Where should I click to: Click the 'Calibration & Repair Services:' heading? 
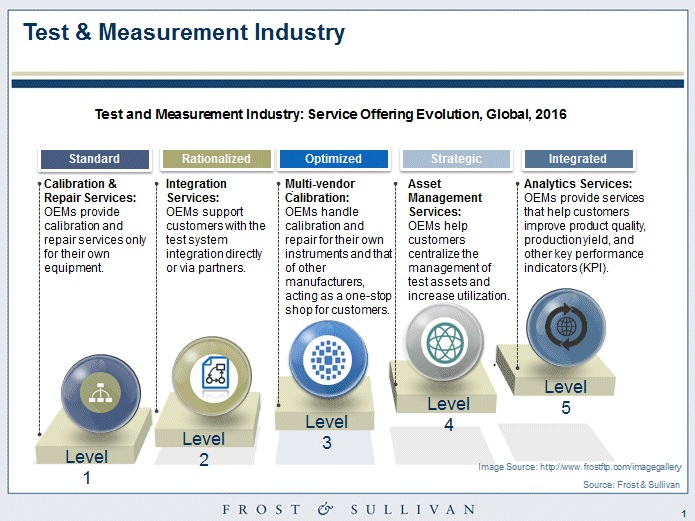pyautogui.click(x=90, y=191)
